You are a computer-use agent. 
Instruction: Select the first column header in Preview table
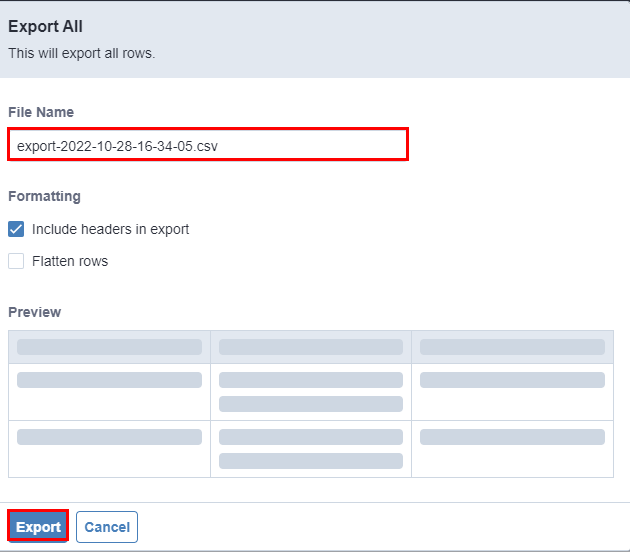pyautogui.click(x=109, y=347)
